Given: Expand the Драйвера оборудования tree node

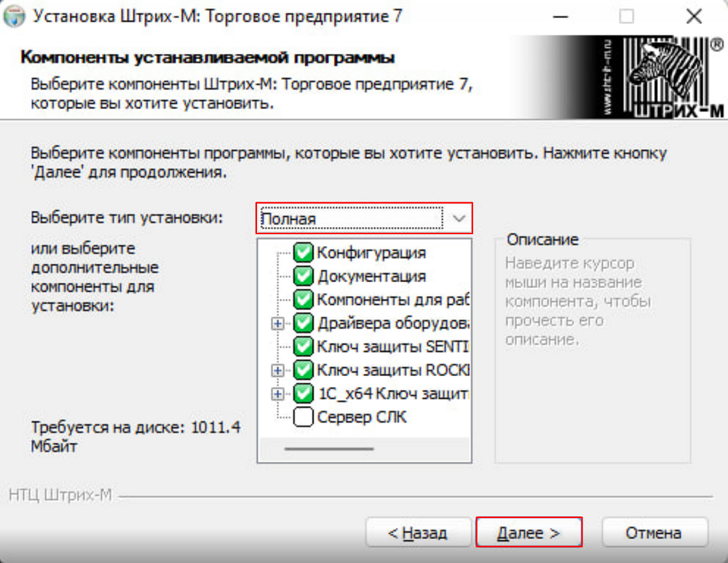Looking at the screenshot, I should coord(277,323).
